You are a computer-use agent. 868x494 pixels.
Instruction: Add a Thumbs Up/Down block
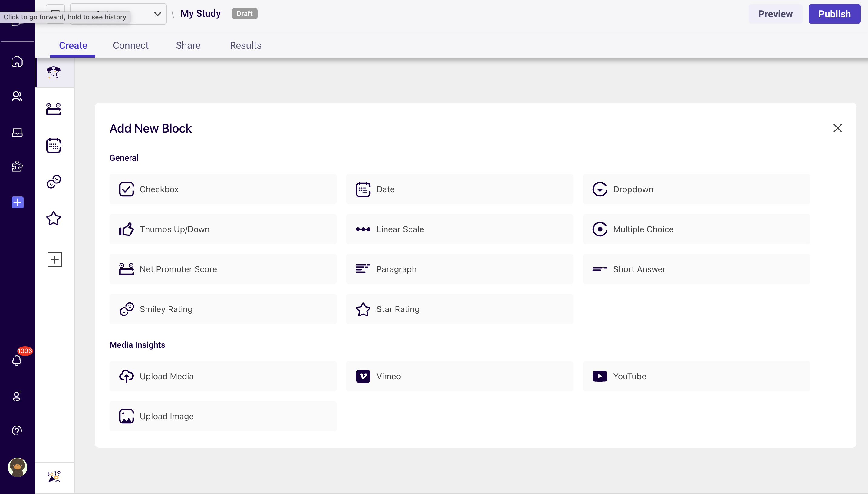coord(223,229)
